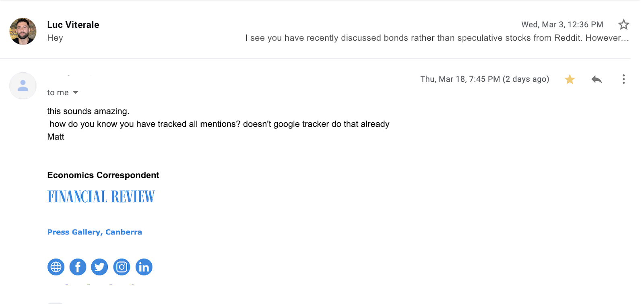Star Luc Viterale's collapsed message
This screenshot has height=304, width=644.
(623, 25)
